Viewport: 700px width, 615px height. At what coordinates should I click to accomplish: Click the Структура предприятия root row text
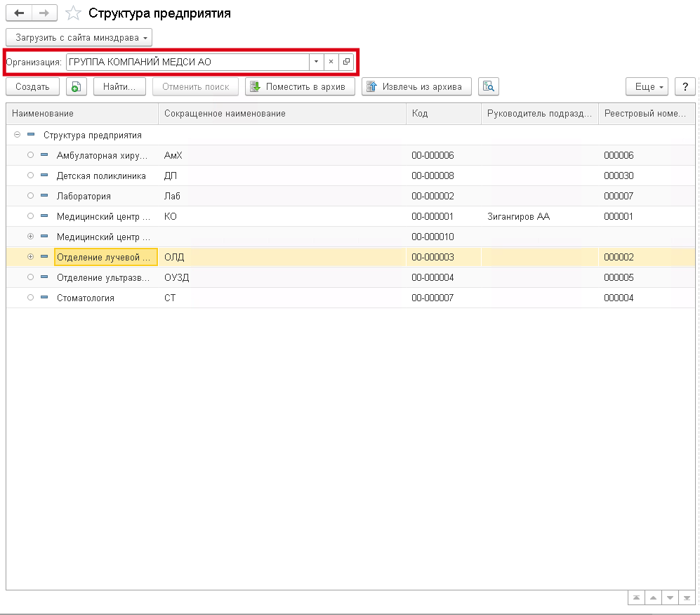(x=93, y=135)
